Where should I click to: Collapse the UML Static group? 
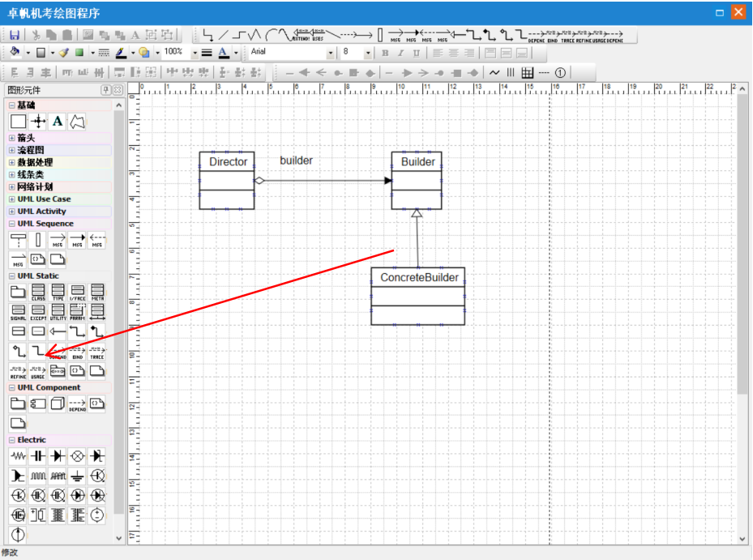(x=12, y=276)
